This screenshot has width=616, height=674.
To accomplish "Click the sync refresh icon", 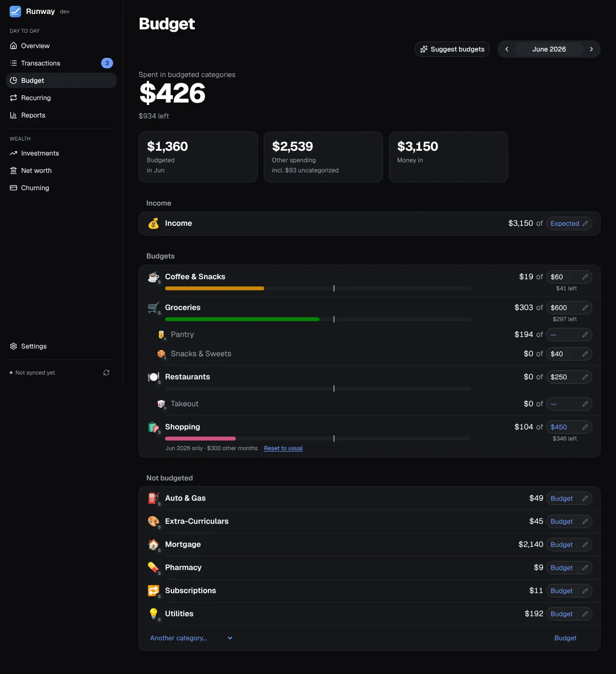I will tap(106, 373).
